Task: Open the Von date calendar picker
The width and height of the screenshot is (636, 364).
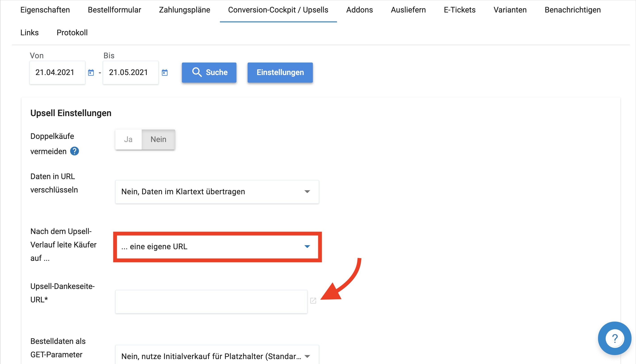Action: click(x=91, y=73)
